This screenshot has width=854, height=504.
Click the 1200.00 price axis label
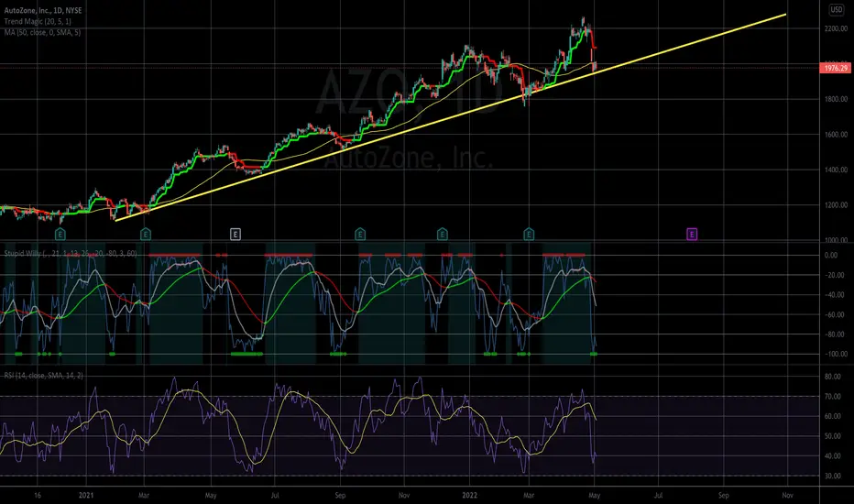click(x=836, y=205)
